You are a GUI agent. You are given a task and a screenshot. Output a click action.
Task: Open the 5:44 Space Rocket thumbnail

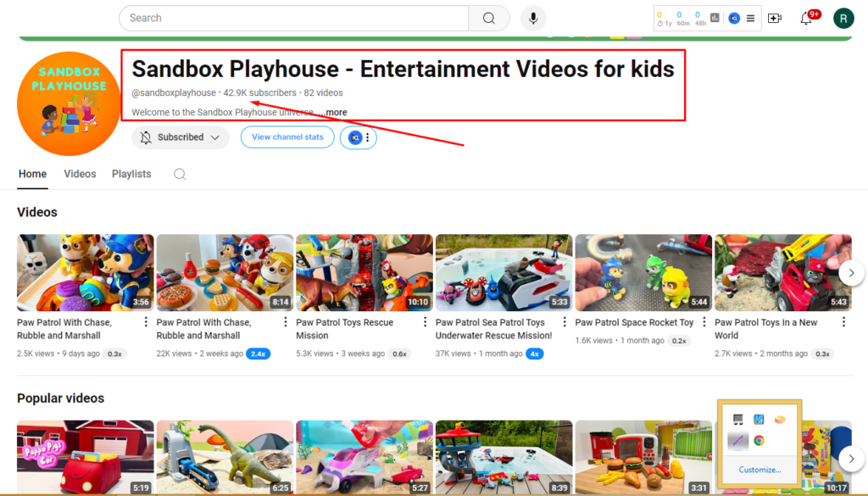click(643, 272)
